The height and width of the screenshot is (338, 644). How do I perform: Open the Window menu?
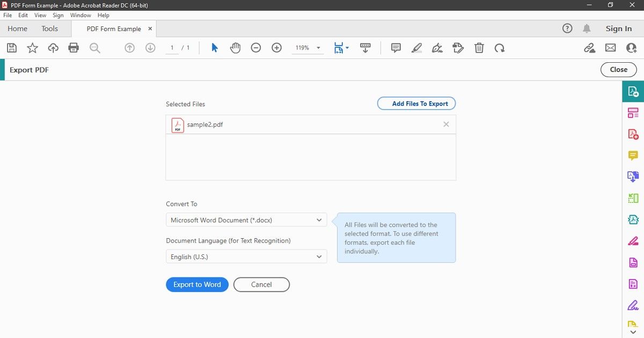(x=80, y=16)
